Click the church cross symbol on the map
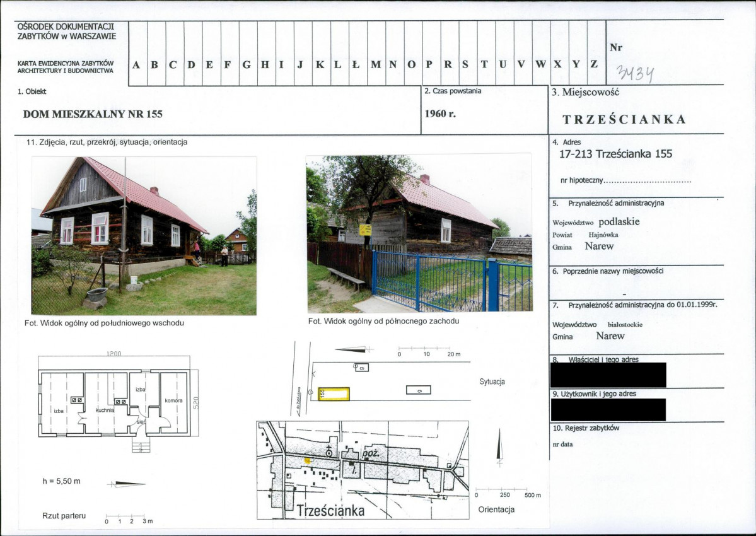This screenshot has width=756, height=536. (x=329, y=451)
